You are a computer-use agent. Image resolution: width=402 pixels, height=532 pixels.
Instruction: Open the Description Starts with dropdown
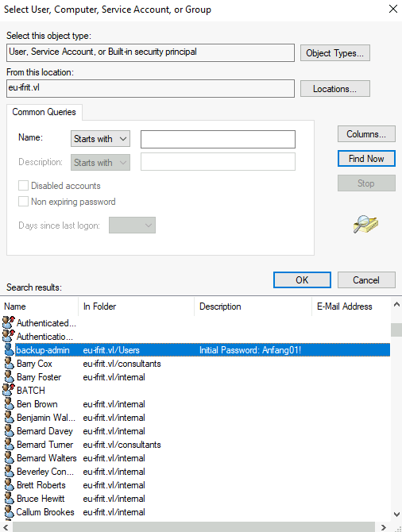pos(100,163)
